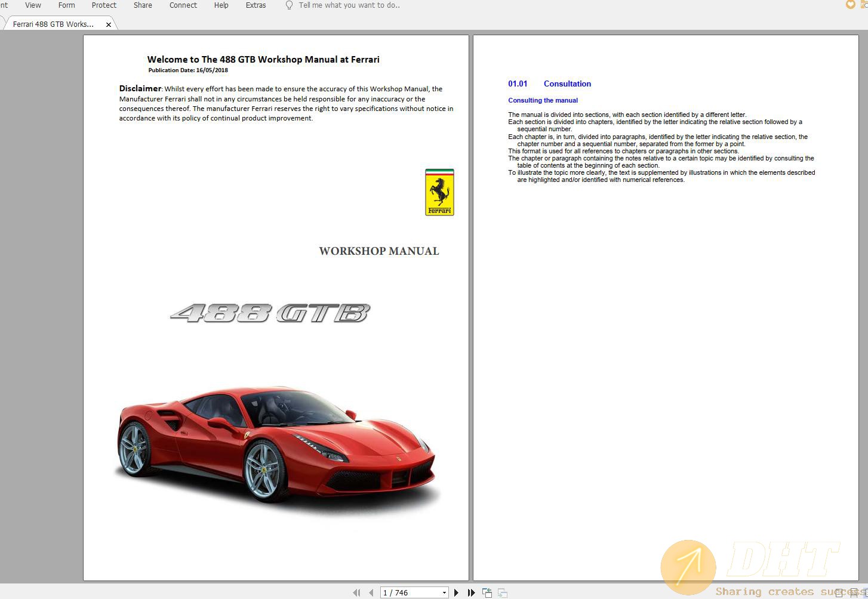Screen dimensions: 868x599
Task: Open the Connect menu
Action: coord(183,5)
